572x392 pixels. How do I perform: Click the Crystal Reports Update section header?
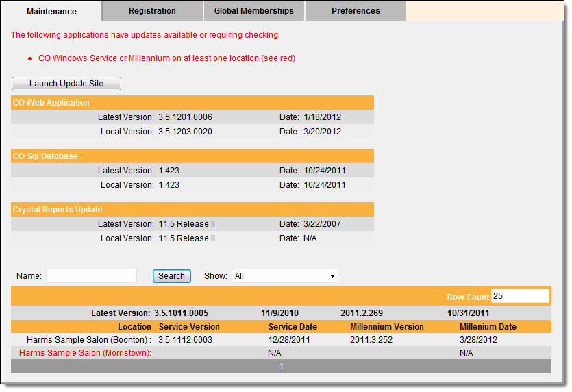[x=58, y=210]
